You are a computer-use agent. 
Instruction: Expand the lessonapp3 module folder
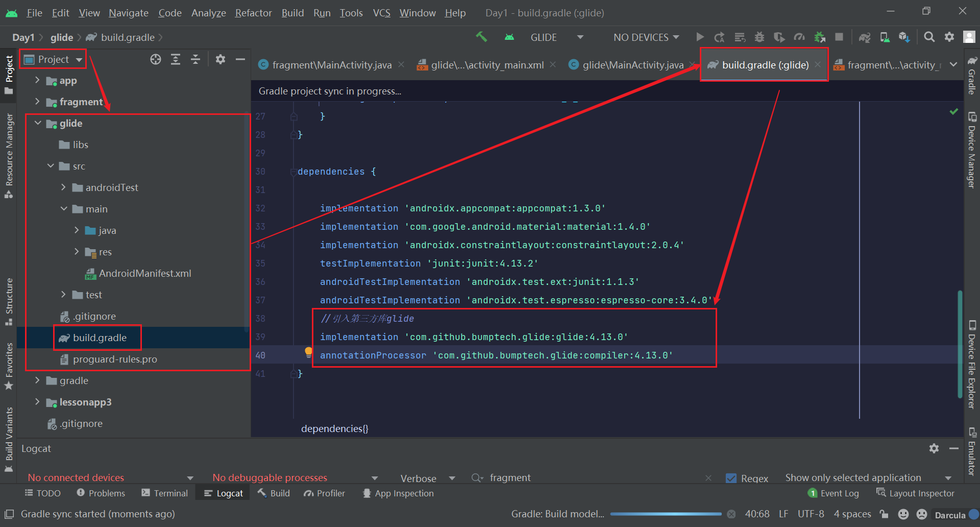[37, 402]
